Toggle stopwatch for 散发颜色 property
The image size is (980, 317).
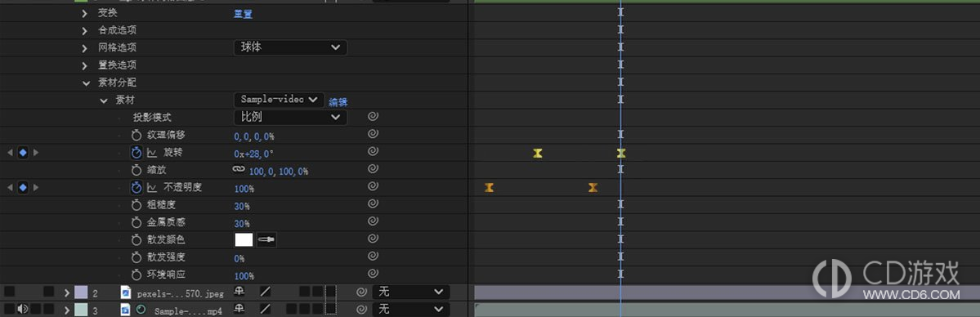pyautogui.click(x=136, y=240)
